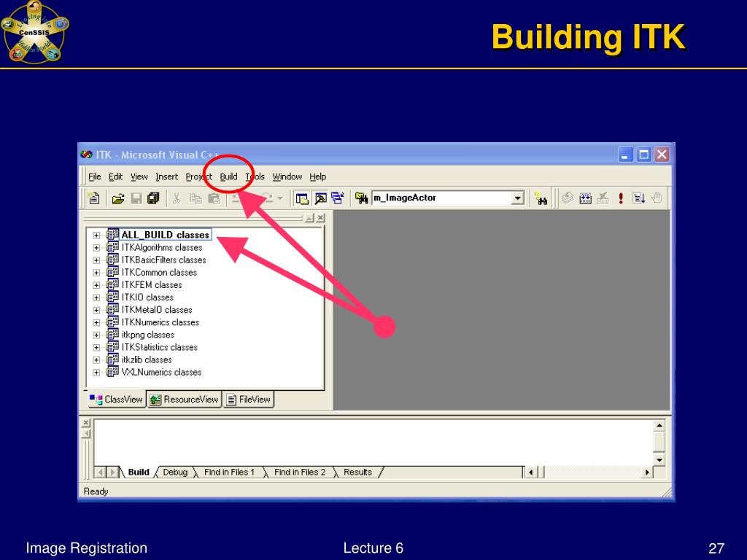Toggle the Workspace window icon
The height and width of the screenshot is (560, 747).
[302, 198]
